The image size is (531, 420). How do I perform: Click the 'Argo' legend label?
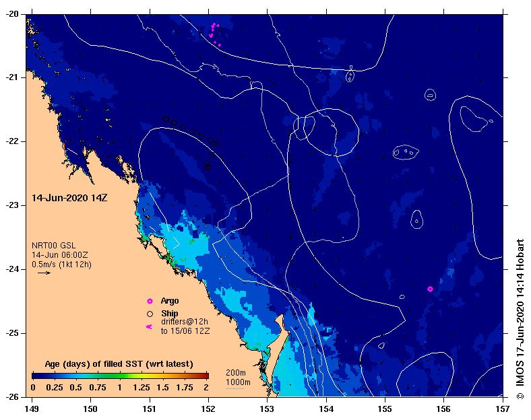(170, 301)
